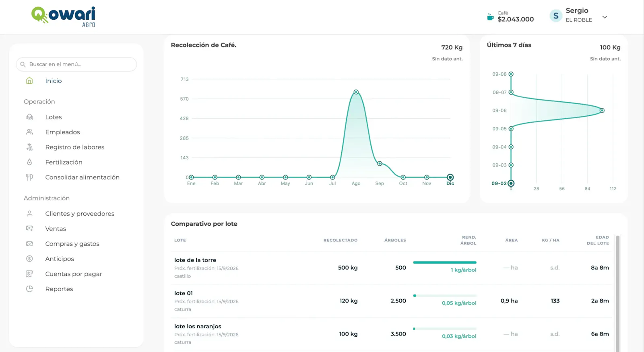
Task: Click the coffee cup price icon
Action: pyautogui.click(x=490, y=17)
